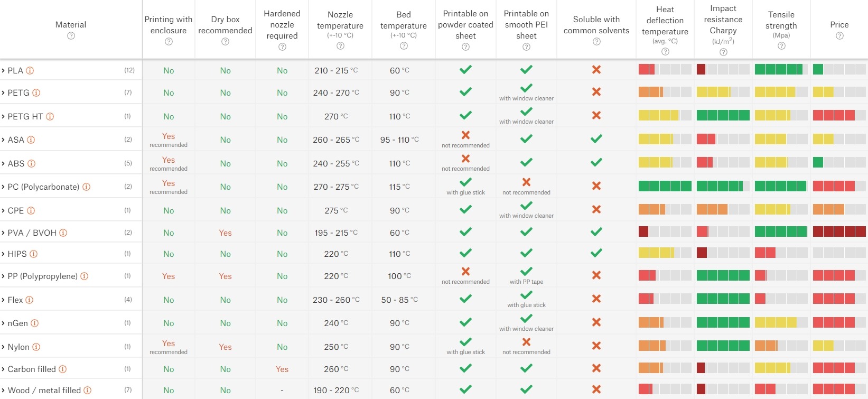
Task: Open the help tooltip for Soluble with common solvents
Action: [x=596, y=41]
